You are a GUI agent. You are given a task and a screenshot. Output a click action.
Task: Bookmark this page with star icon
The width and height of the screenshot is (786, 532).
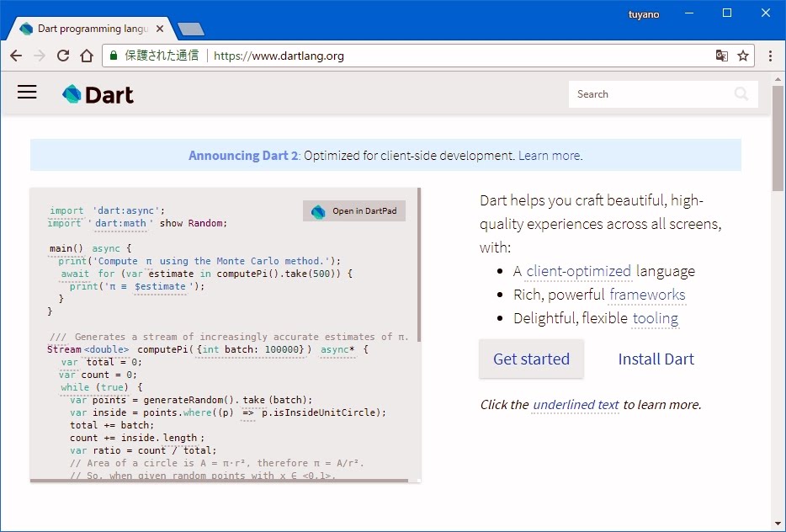(743, 56)
